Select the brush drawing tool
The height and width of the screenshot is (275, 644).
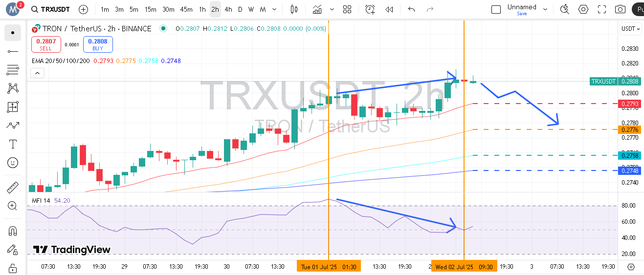pyautogui.click(x=13, y=126)
